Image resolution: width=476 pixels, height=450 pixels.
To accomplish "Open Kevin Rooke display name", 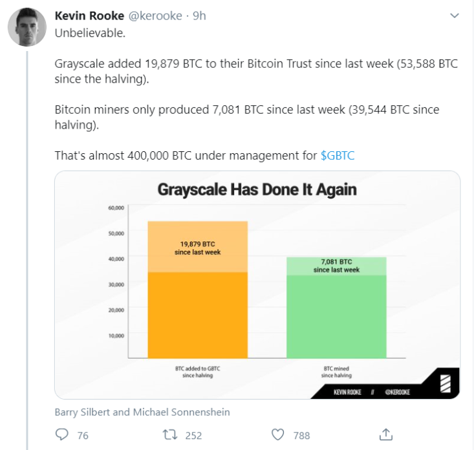I will click(89, 16).
